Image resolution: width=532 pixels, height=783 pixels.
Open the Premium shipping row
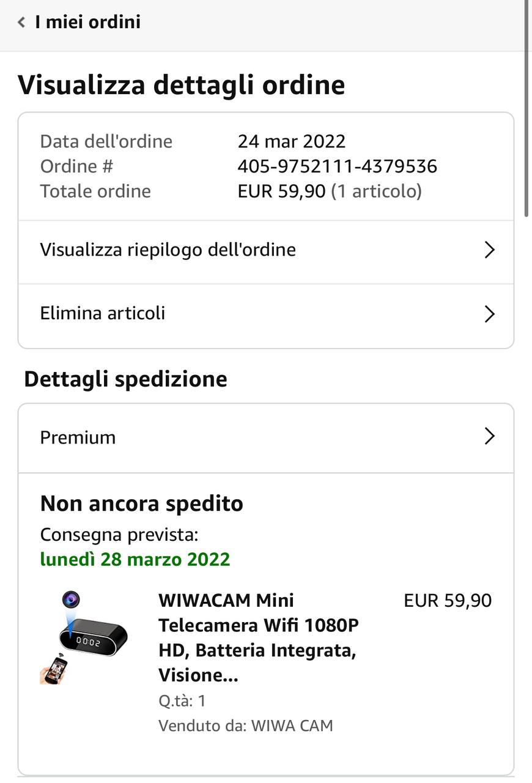[x=78, y=437]
